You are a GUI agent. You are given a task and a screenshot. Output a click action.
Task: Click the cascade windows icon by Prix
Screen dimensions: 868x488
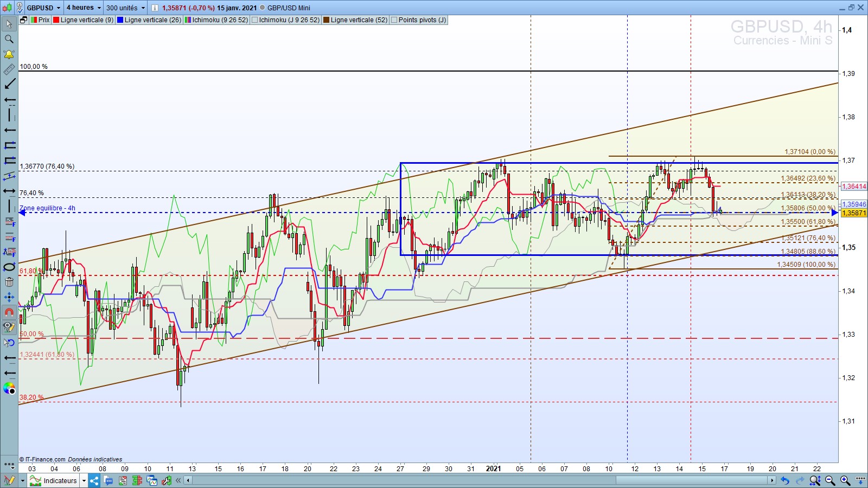click(x=23, y=20)
